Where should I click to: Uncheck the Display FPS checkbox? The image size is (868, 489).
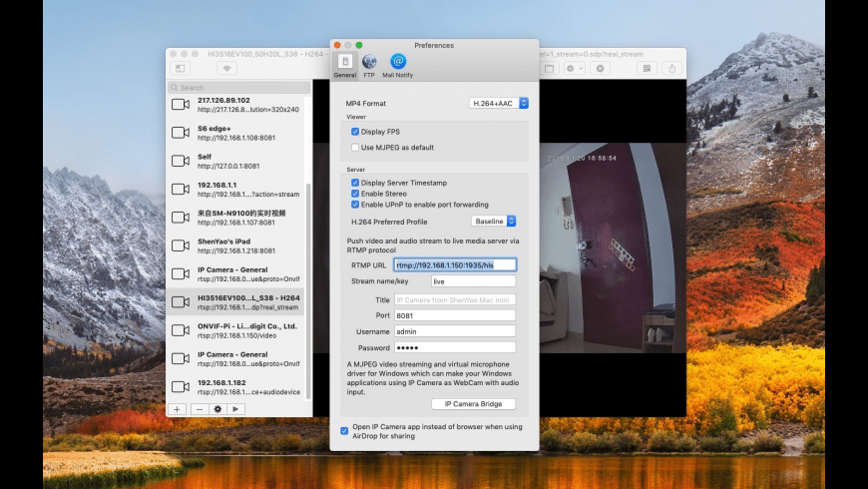click(355, 132)
